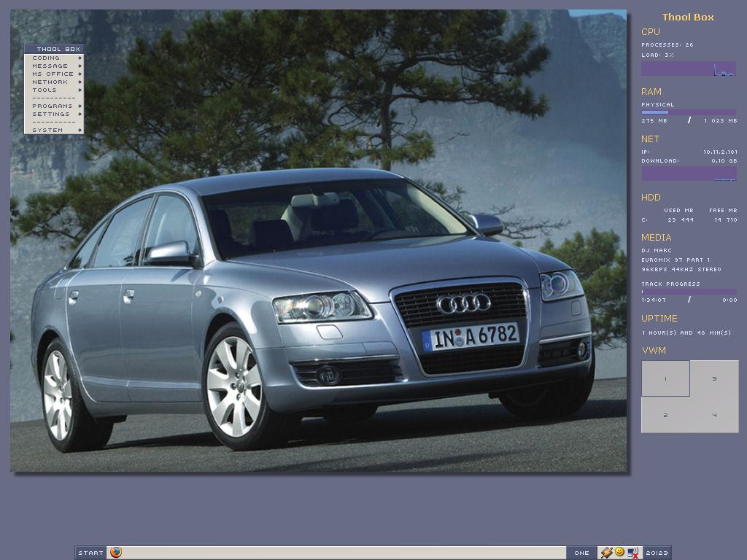
Task: Open the Programs submenu
Action: click(x=54, y=106)
